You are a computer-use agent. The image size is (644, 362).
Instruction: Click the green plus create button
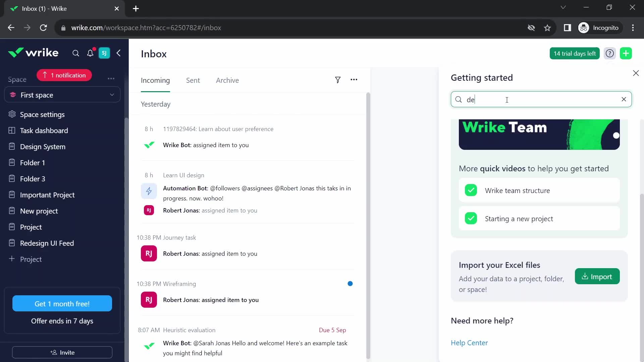point(626,53)
